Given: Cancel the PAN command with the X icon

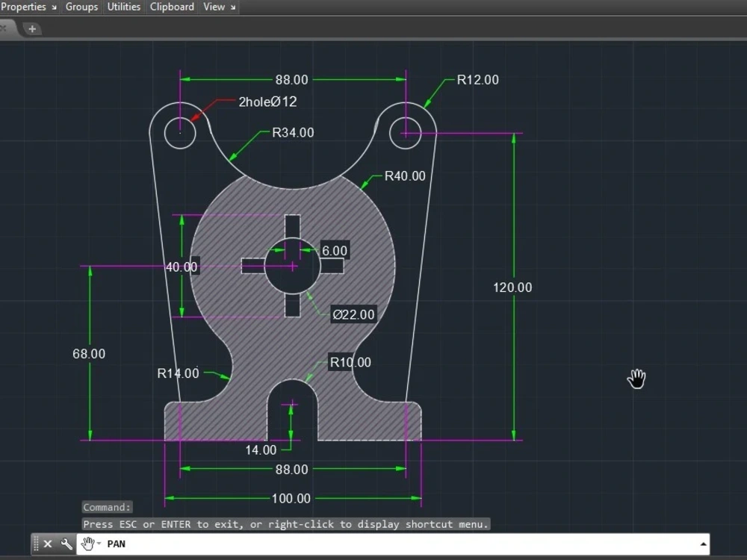Looking at the screenshot, I should pyautogui.click(x=48, y=544).
